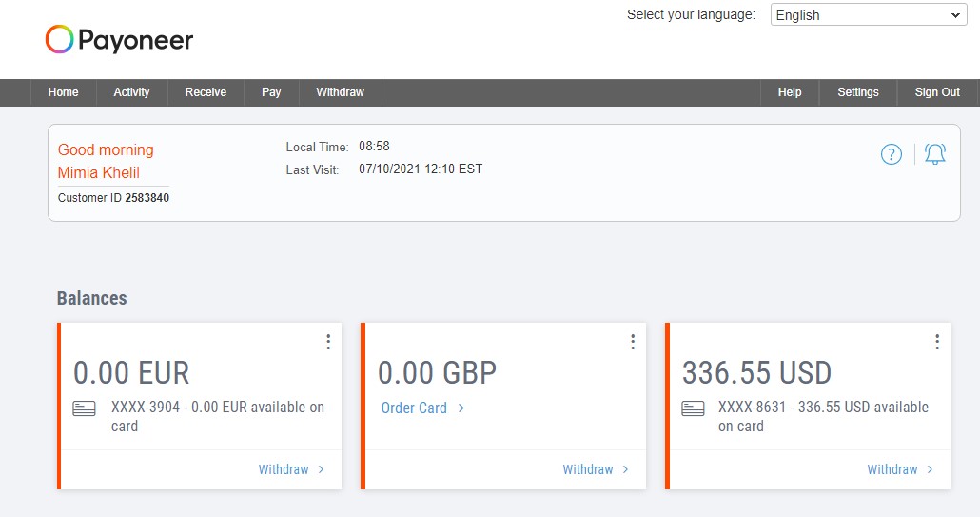The width and height of the screenshot is (980, 517).
Task: Click Sign Out
Action: pos(937,92)
